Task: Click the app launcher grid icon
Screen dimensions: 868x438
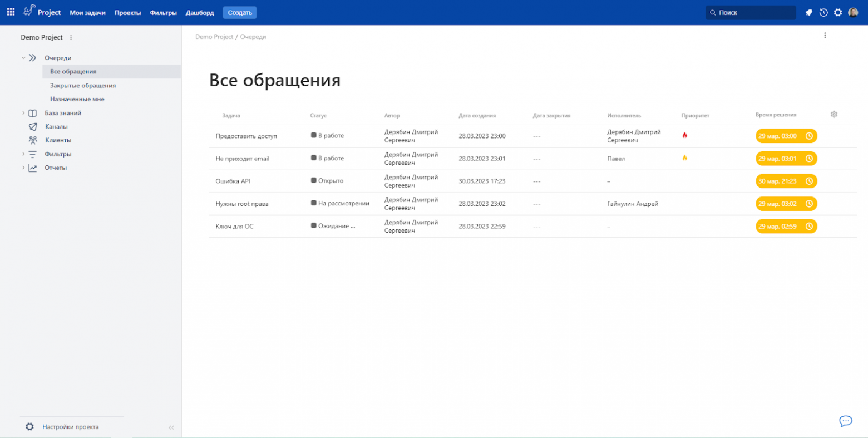Action: [x=10, y=12]
